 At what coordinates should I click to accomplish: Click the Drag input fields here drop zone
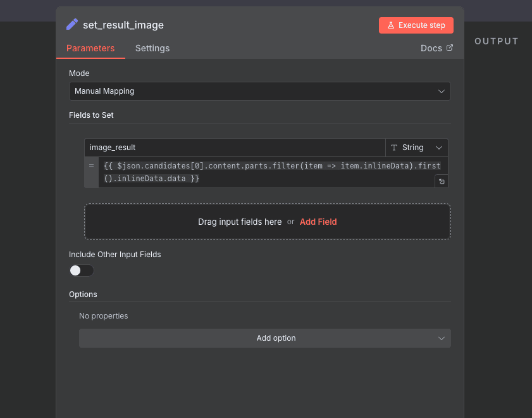tap(240, 222)
